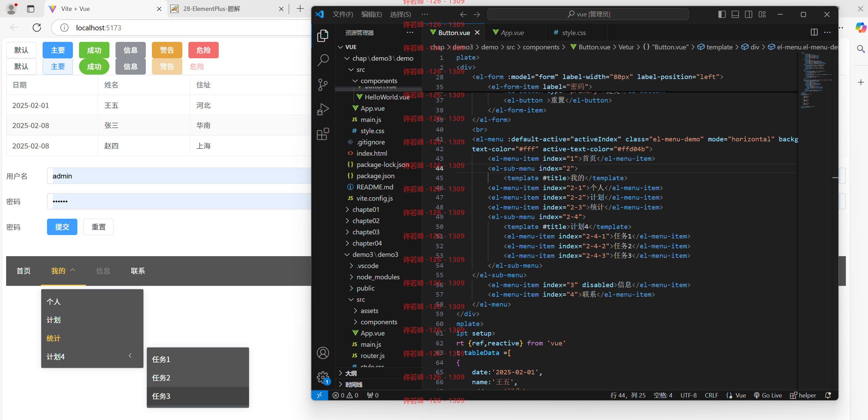Screen dimensions: 868x420
Task: Open the Search view in the activity bar
Action: coord(323,60)
